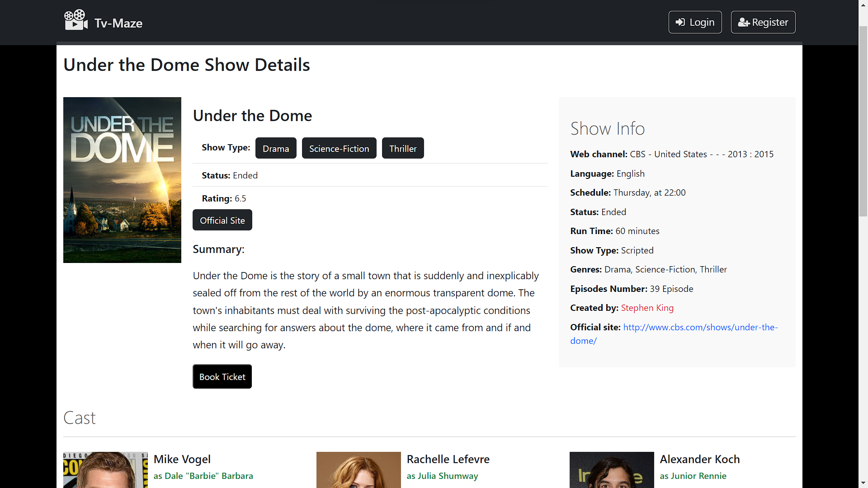Open the Register page
The height and width of the screenshot is (488, 868).
click(763, 22)
